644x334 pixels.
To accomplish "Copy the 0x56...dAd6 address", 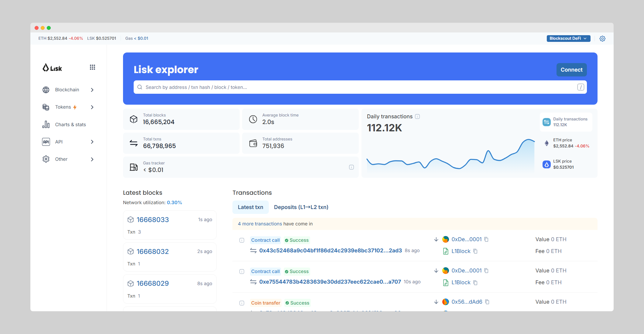I will click(487, 302).
